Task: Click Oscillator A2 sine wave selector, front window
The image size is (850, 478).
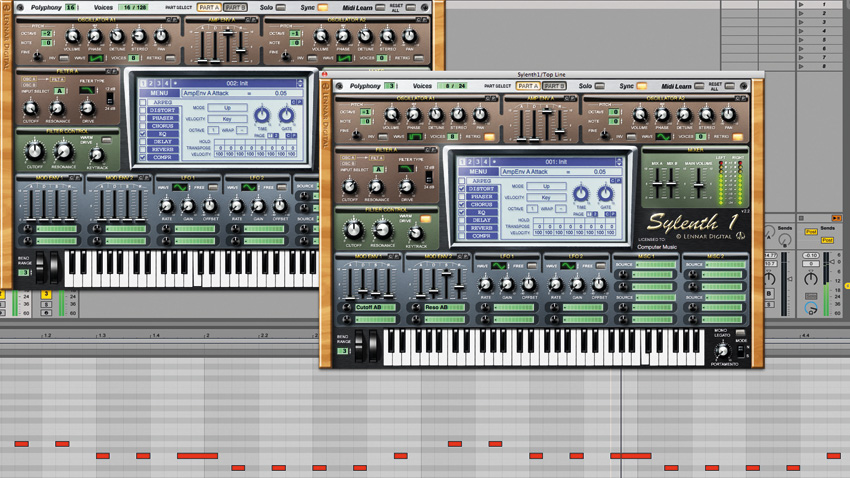Action: pos(664,137)
